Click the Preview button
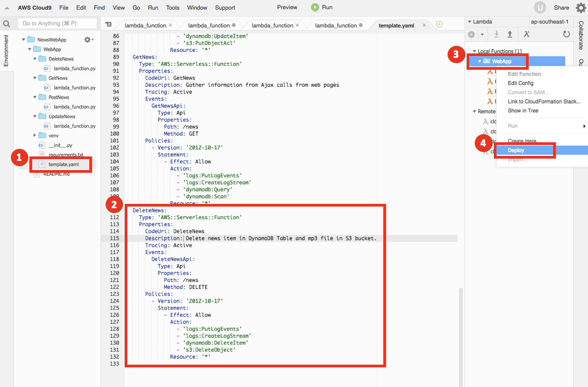The width and height of the screenshot is (588, 387). click(x=287, y=7)
